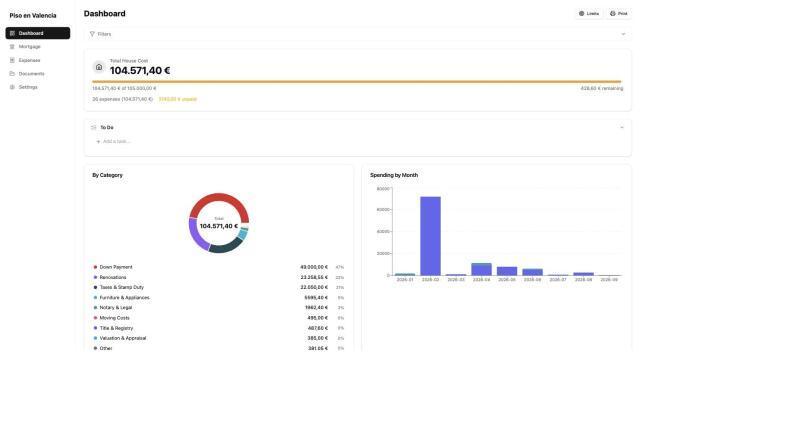This screenshot has width=800, height=437.
Task: Click the Links button in header
Action: tap(589, 14)
